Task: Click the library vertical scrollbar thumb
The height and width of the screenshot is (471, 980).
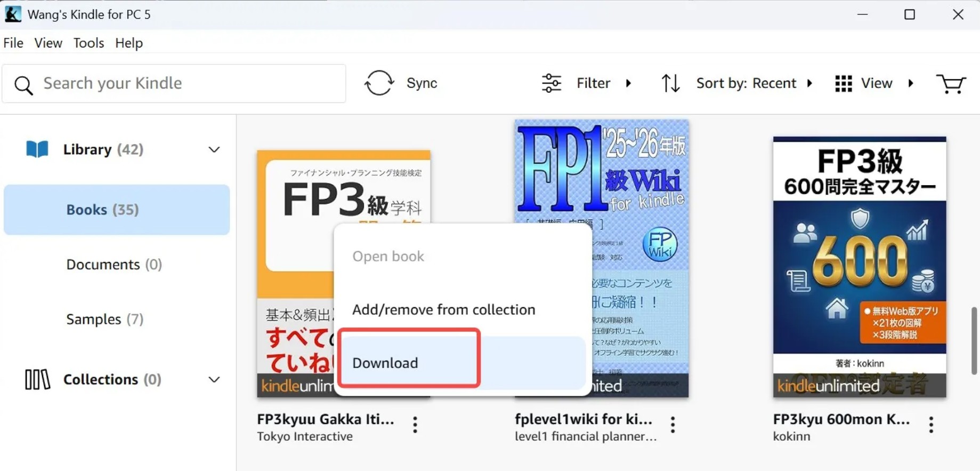Action: click(x=975, y=340)
